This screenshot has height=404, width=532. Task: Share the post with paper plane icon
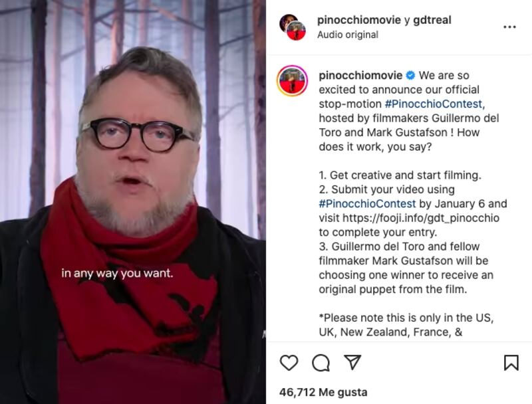pos(352,362)
